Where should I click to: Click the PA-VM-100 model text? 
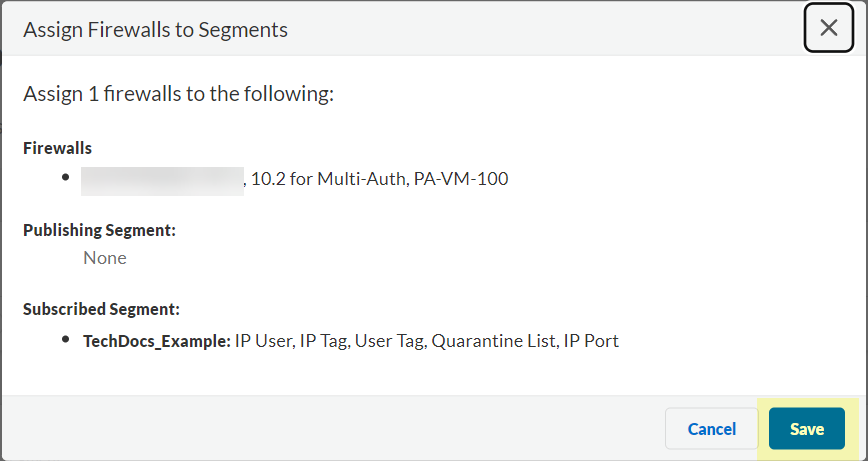(463, 180)
